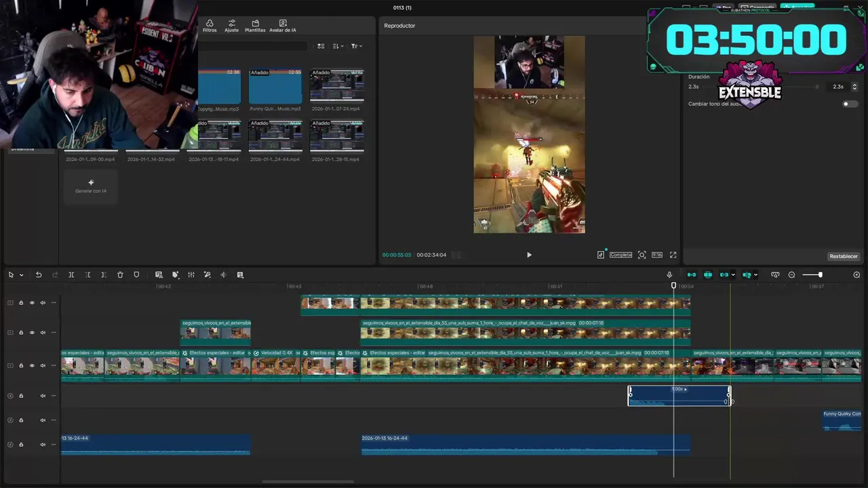Record a voiceover with the microphone icon
The height and width of the screenshot is (488, 868).
669,274
